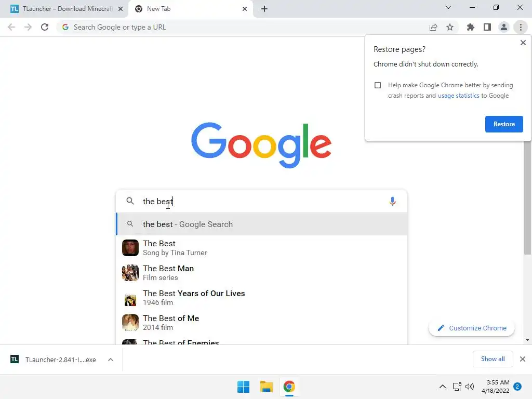Choose The Best of Me 2014 film

tap(262, 323)
